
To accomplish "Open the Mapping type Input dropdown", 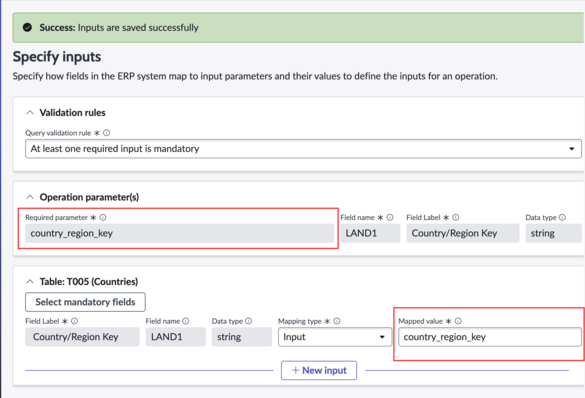I will pyautogui.click(x=335, y=337).
